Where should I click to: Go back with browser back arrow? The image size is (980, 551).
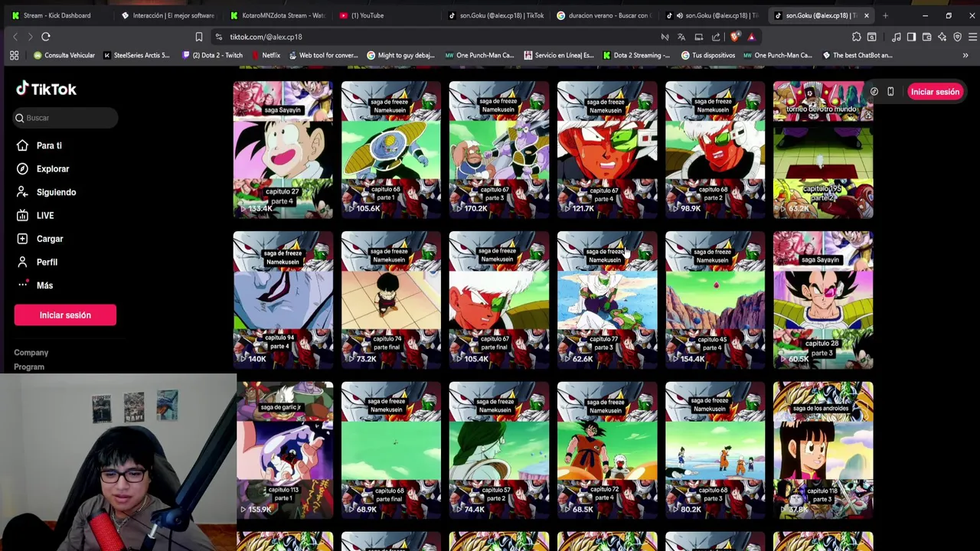tap(15, 37)
